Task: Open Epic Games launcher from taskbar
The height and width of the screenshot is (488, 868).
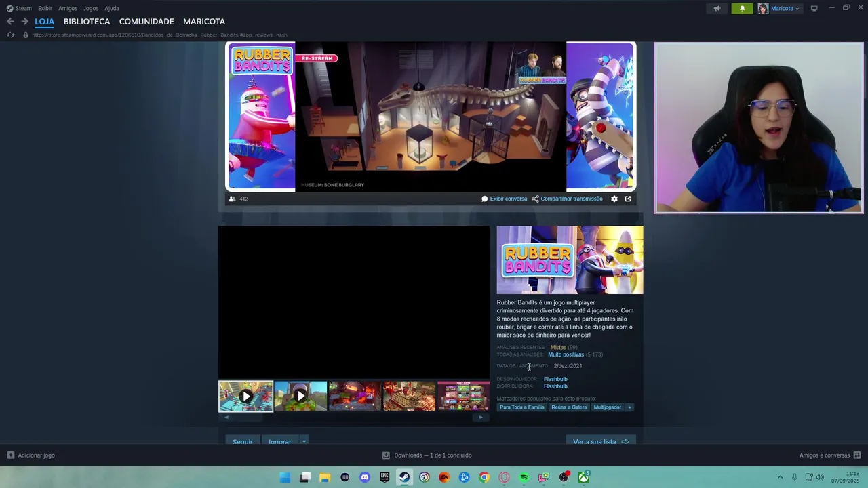Action: pos(384,477)
